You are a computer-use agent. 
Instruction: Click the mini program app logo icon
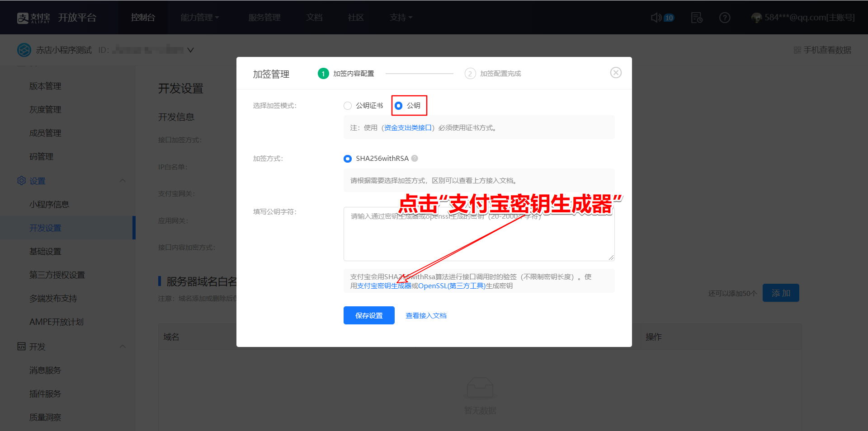[24, 50]
